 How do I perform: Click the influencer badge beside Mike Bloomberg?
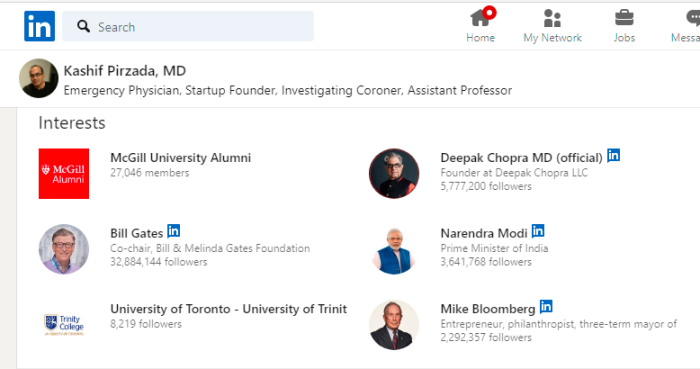tap(546, 307)
